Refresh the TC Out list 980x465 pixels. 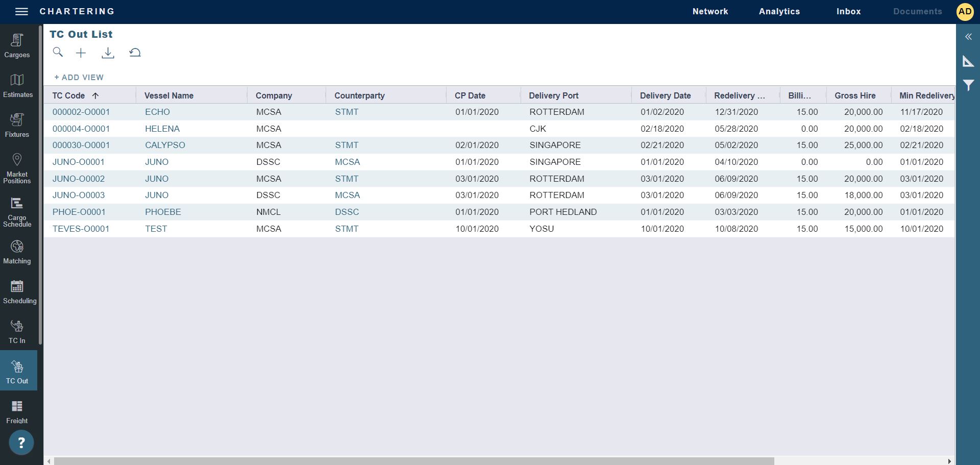pyautogui.click(x=135, y=53)
